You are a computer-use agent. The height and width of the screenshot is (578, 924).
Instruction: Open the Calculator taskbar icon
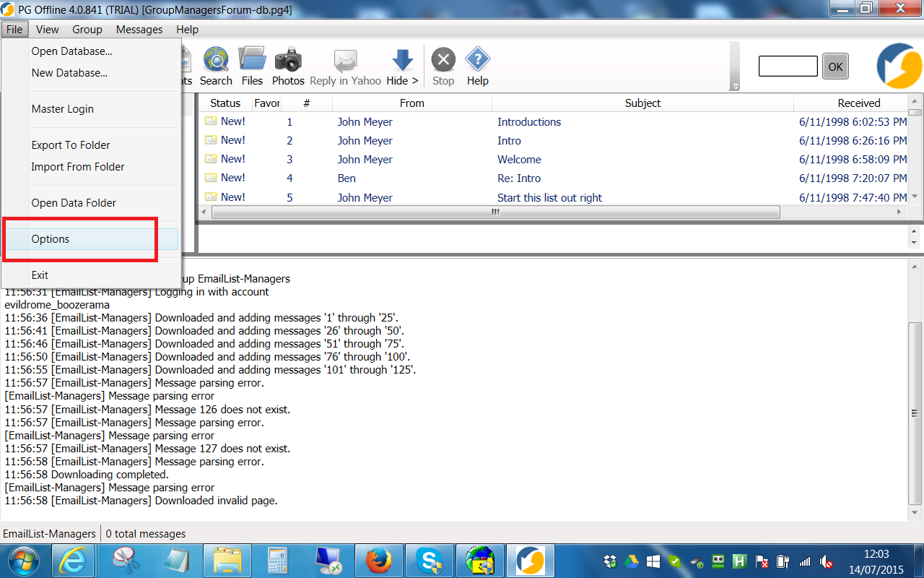(x=277, y=561)
